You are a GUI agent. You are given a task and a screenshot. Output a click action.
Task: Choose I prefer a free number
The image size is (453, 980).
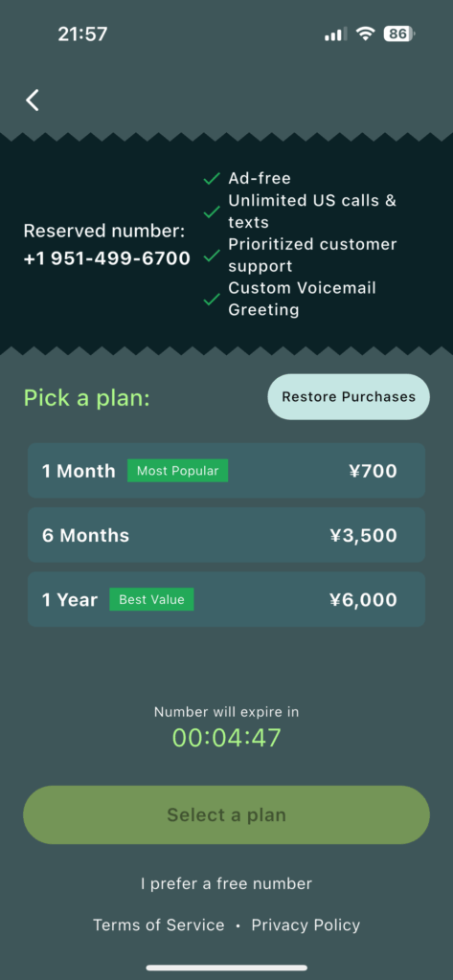[x=226, y=883]
